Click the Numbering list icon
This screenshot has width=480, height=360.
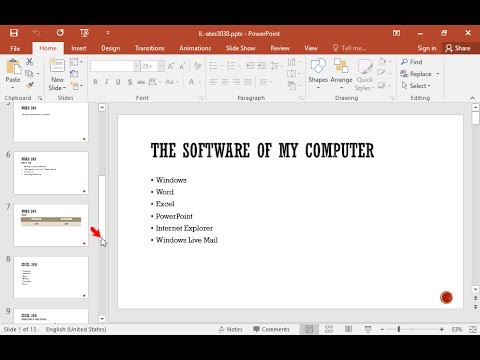[231, 66]
